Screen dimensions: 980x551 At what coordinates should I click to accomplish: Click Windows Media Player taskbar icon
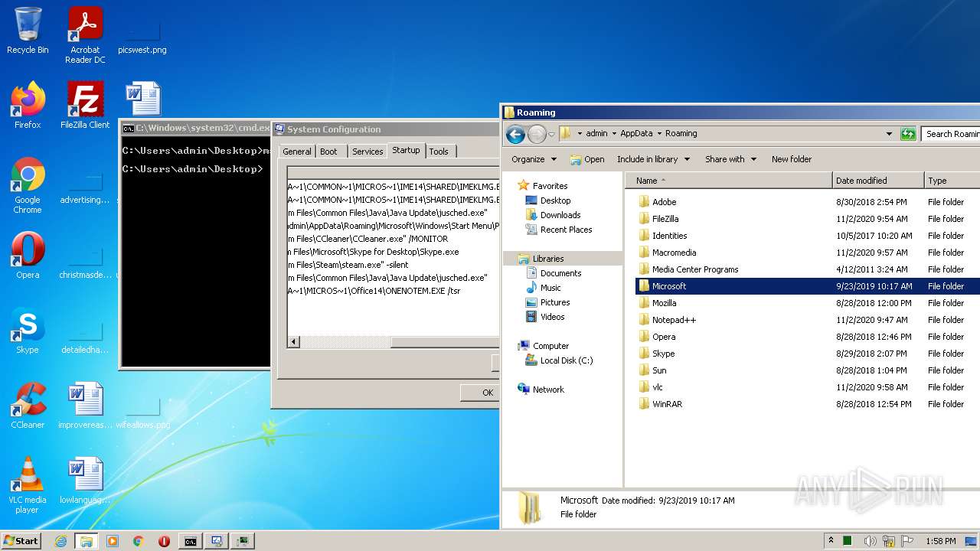point(113,541)
